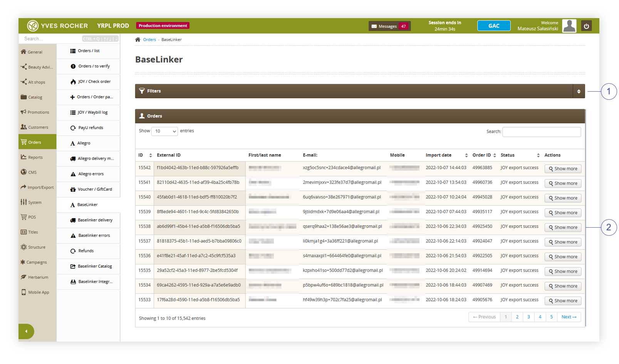Open JOY / Check order submenu item
619x364 pixels.
(88, 82)
